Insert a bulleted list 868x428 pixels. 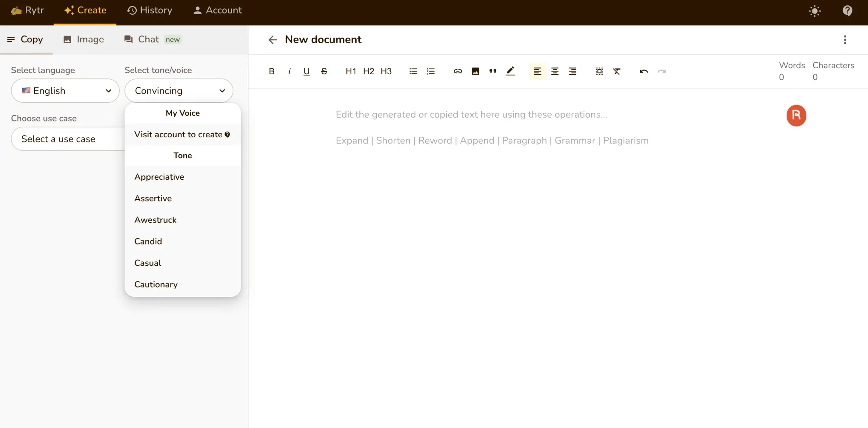[413, 71]
